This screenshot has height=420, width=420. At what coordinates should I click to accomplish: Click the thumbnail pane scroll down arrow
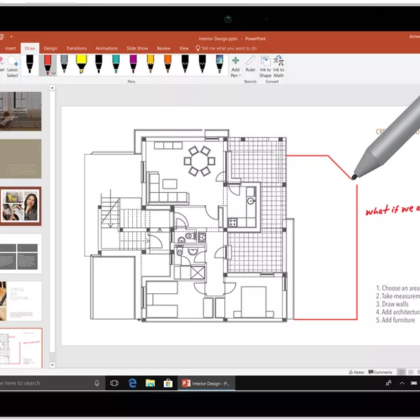52,365
